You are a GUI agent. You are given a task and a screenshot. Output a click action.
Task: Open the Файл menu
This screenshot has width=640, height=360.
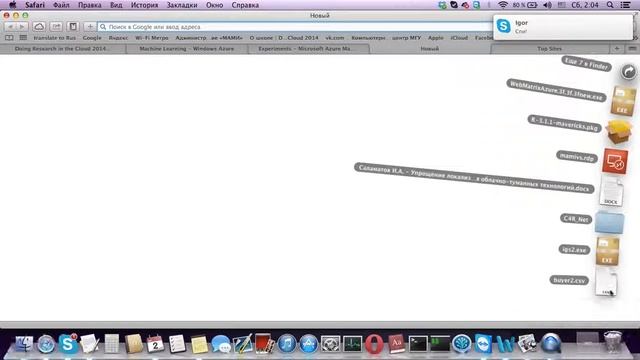pos(61,5)
